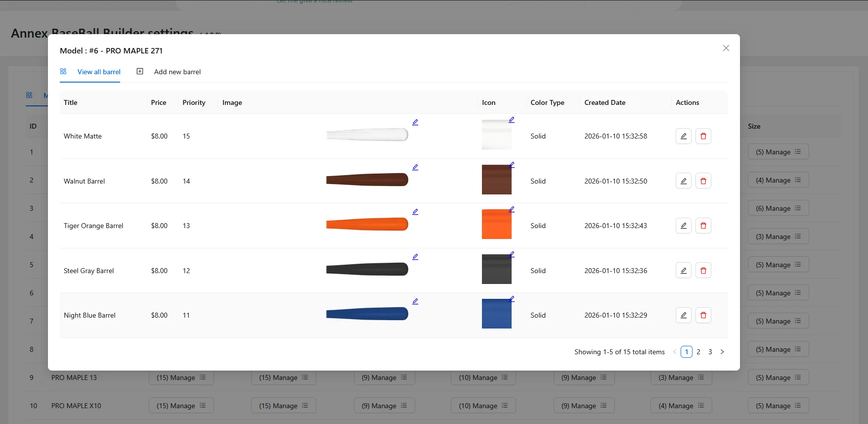Click the Priority column header
This screenshot has height=424, width=868.
[194, 102]
